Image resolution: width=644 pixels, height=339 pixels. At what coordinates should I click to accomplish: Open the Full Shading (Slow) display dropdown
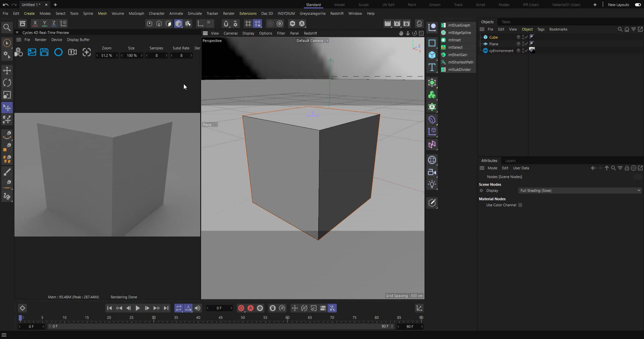pyautogui.click(x=579, y=191)
